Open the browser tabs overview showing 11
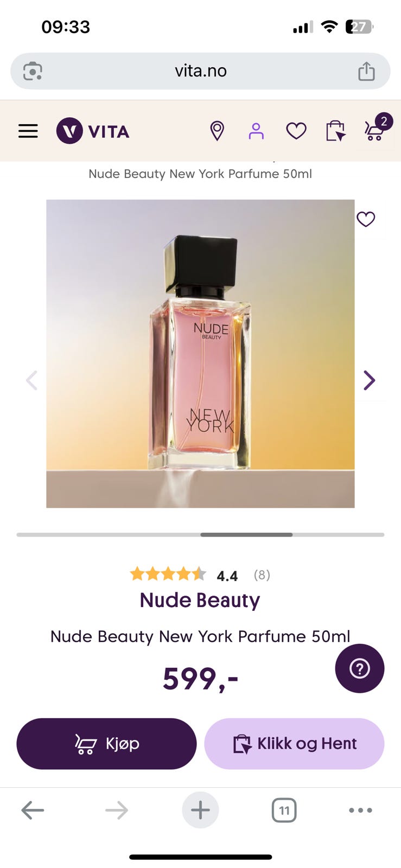The image size is (401, 868). pos(284,810)
